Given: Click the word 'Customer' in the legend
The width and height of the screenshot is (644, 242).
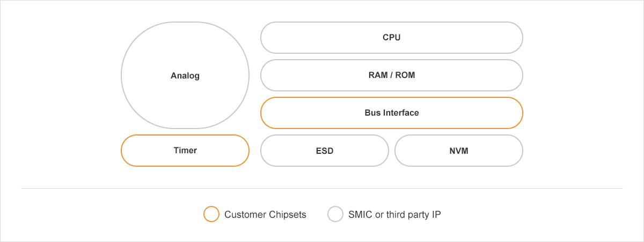Looking at the screenshot, I should (x=244, y=215).
